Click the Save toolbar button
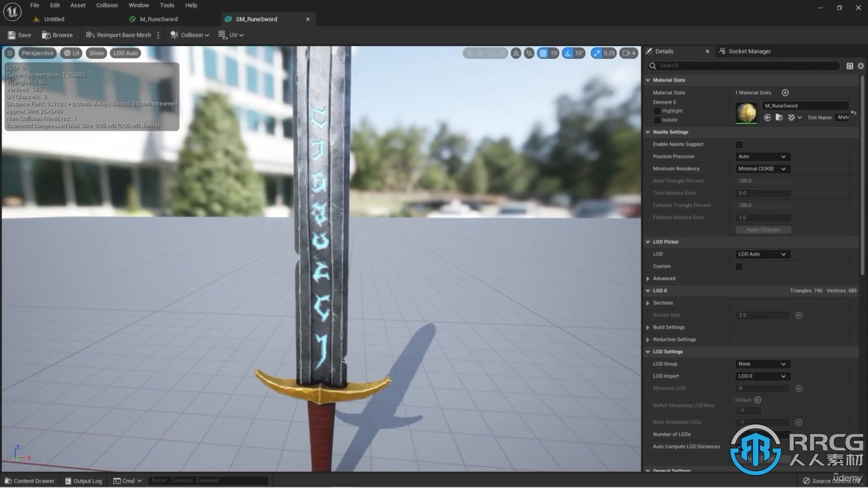868x488 pixels. pyautogui.click(x=20, y=35)
